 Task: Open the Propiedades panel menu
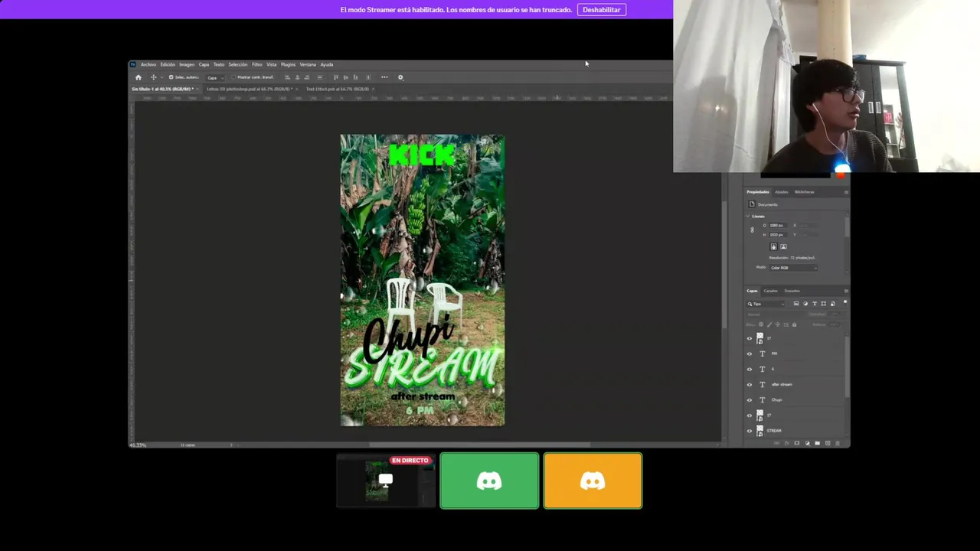(846, 192)
